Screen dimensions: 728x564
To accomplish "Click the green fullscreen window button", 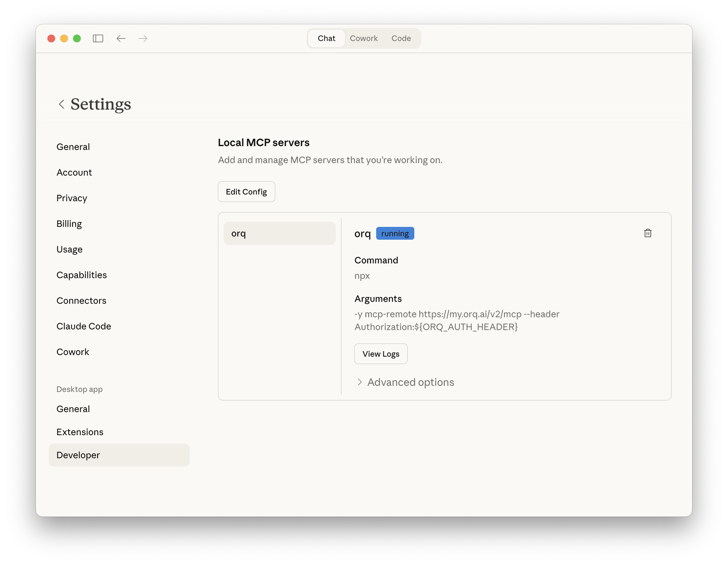I will 77,38.
